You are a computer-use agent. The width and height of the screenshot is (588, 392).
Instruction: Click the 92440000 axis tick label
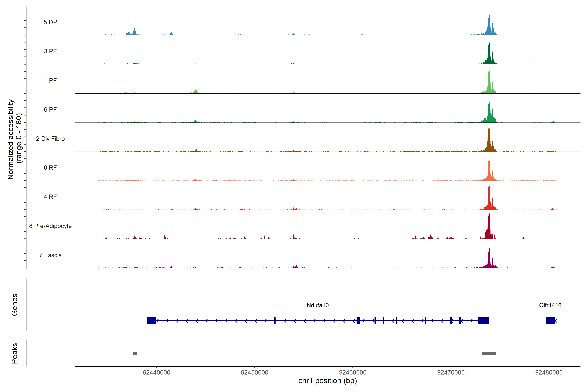click(156, 372)
